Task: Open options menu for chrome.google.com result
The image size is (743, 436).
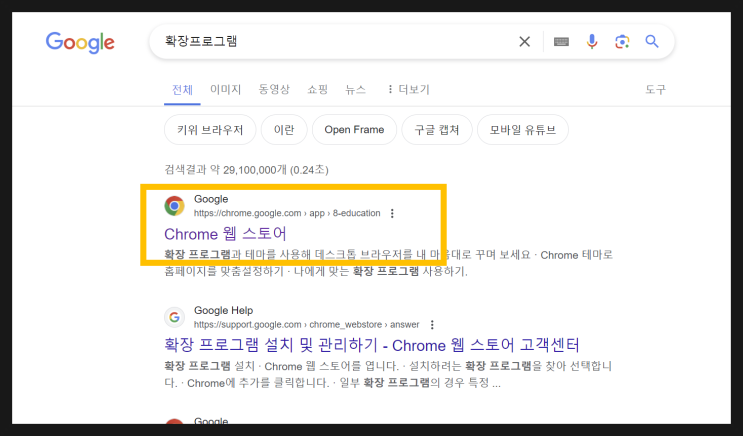Action: (x=392, y=213)
